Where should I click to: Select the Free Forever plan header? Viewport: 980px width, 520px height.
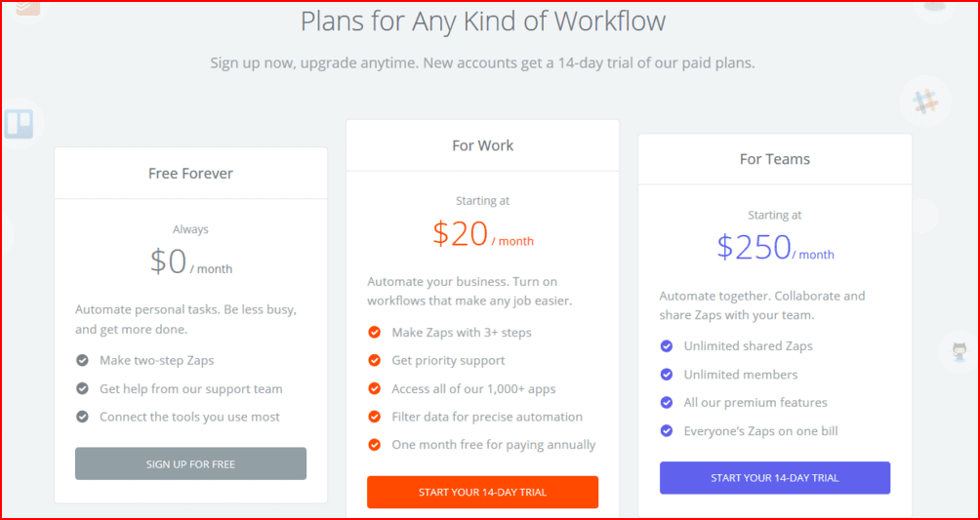tap(190, 174)
